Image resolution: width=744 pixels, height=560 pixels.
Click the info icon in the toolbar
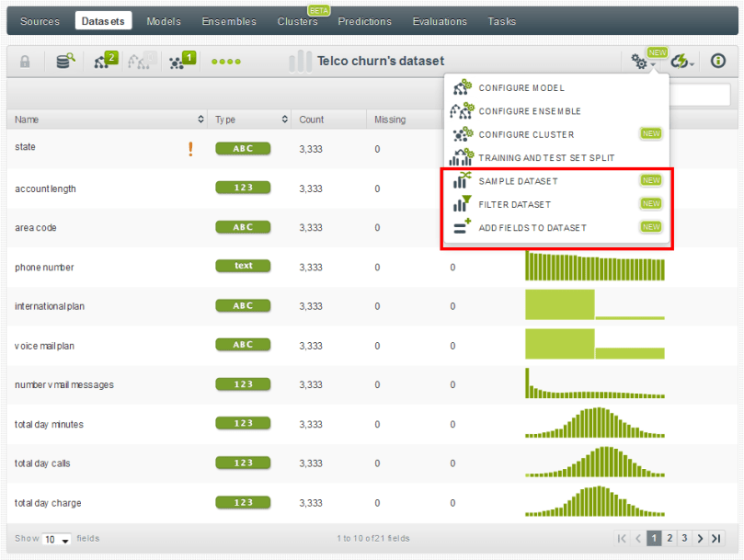point(718,62)
